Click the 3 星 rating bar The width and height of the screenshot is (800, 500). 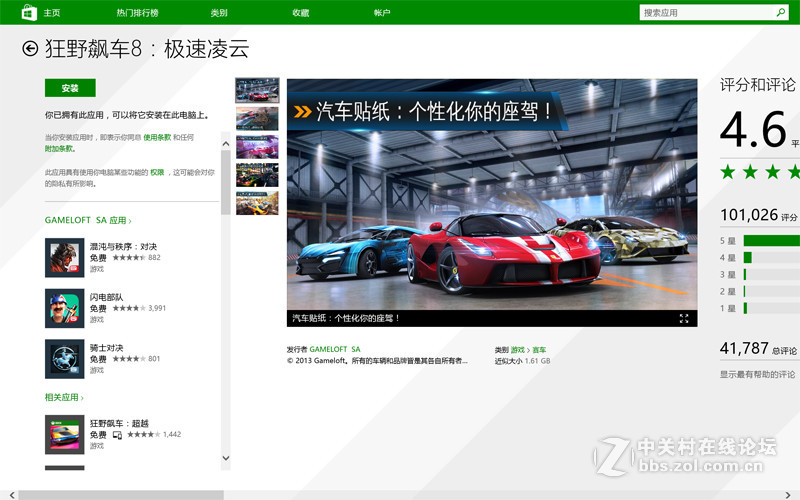point(771,274)
